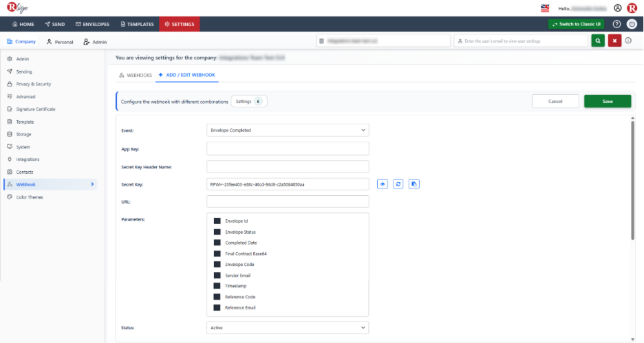Click the info icon beside search
The height and width of the screenshot is (343, 644).
(628, 41)
